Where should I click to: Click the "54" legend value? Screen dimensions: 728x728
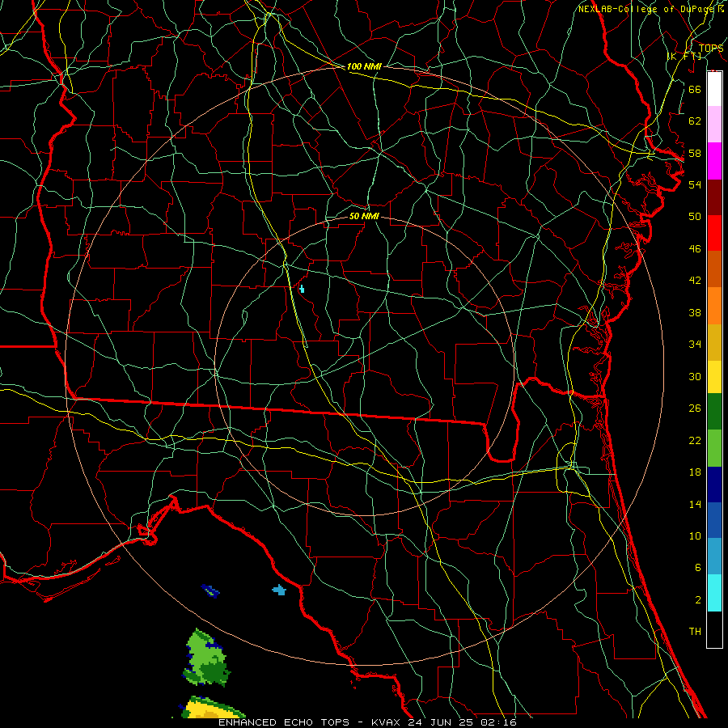pos(695,184)
